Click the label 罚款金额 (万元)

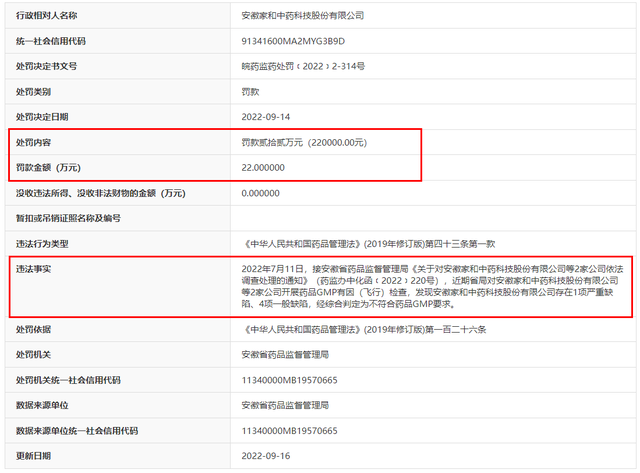click(48, 168)
